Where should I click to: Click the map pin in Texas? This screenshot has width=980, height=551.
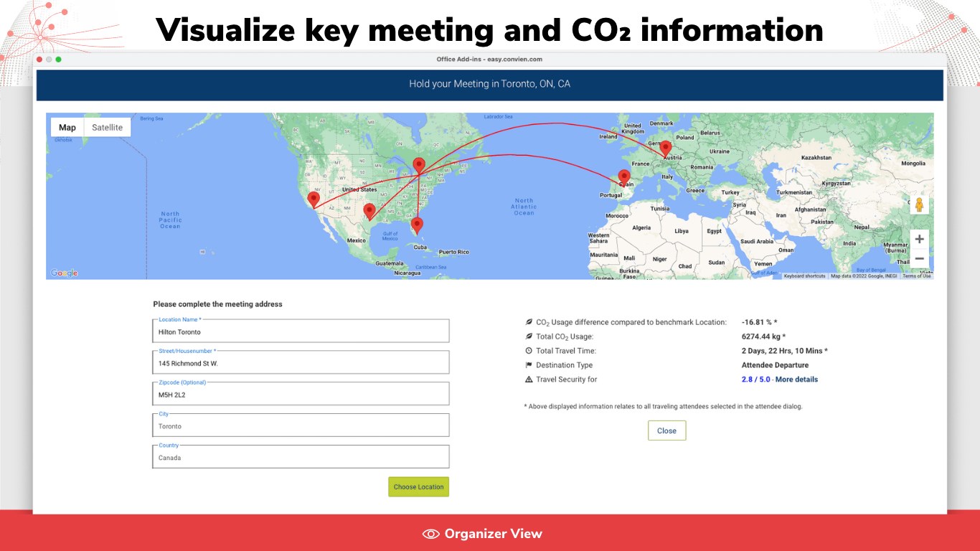(369, 211)
